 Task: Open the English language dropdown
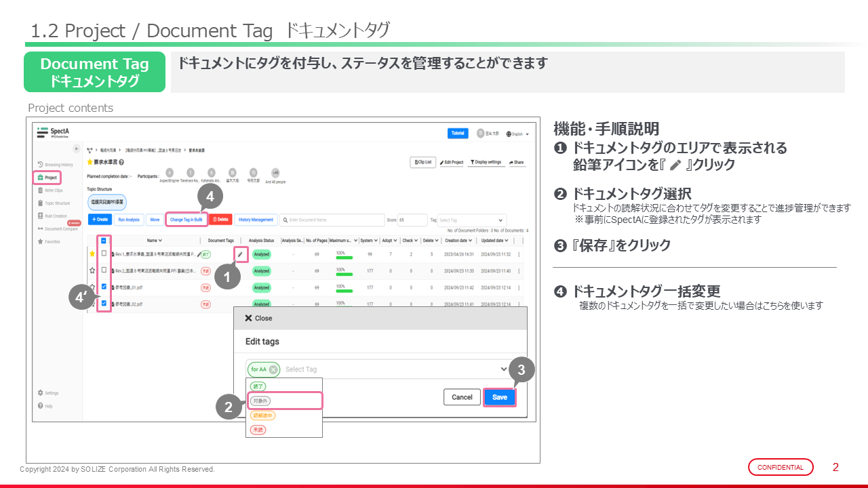pyautogui.click(x=517, y=134)
